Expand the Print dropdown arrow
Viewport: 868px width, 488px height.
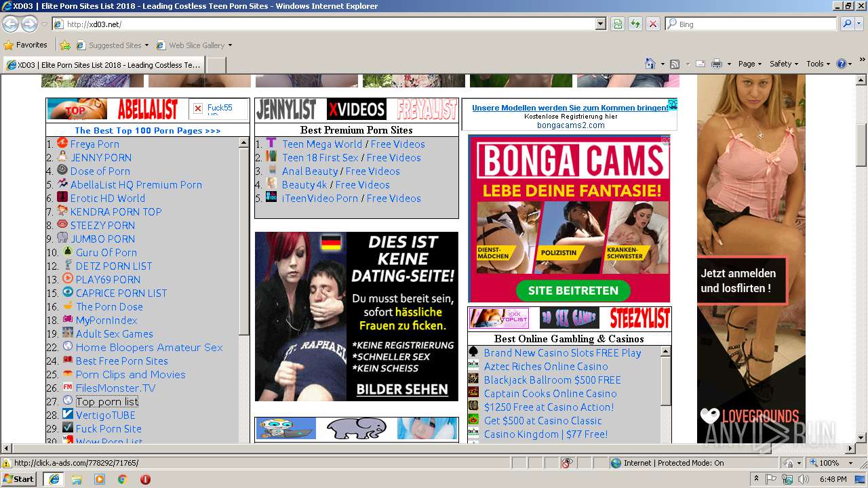pos(729,64)
